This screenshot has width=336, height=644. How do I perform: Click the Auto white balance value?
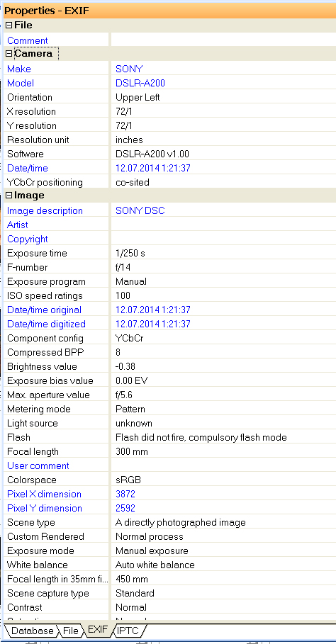coord(155,565)
